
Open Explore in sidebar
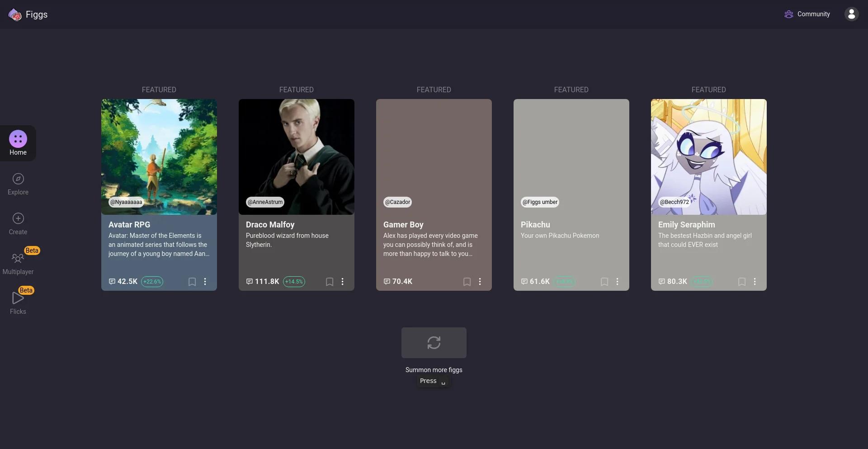[18, 184]
